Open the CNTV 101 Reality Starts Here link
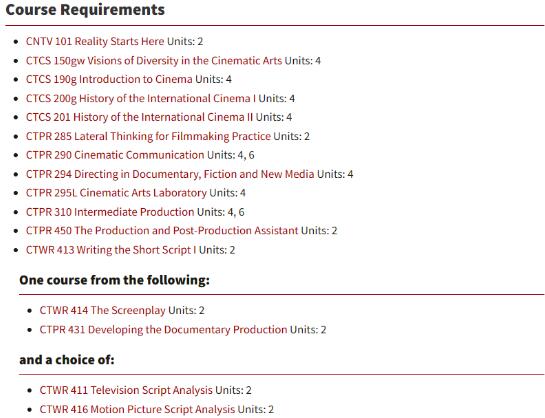The height and width of the screenshot is (418, 545). [95, 41]
